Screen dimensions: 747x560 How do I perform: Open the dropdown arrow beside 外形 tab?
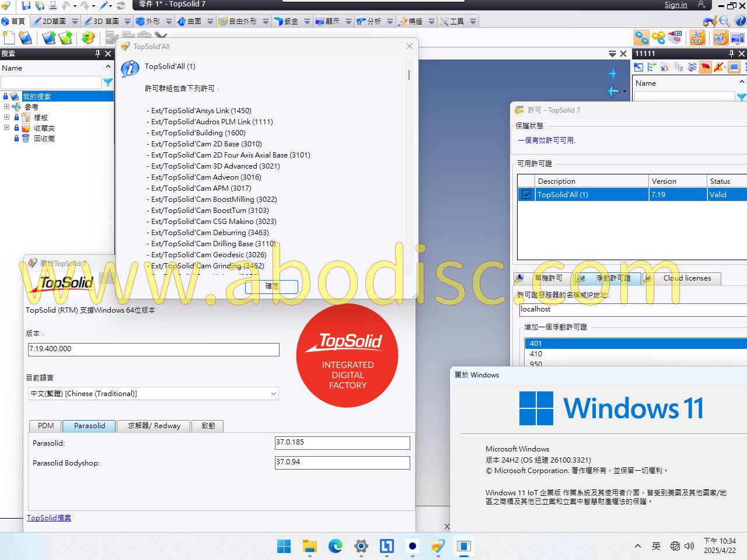(x=169, y=22)
